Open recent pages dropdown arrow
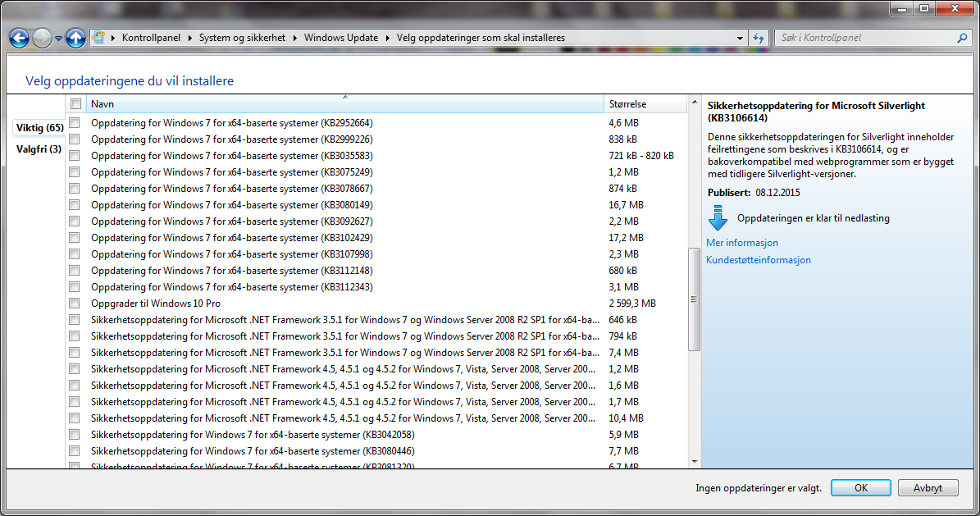 coord(58,39)
